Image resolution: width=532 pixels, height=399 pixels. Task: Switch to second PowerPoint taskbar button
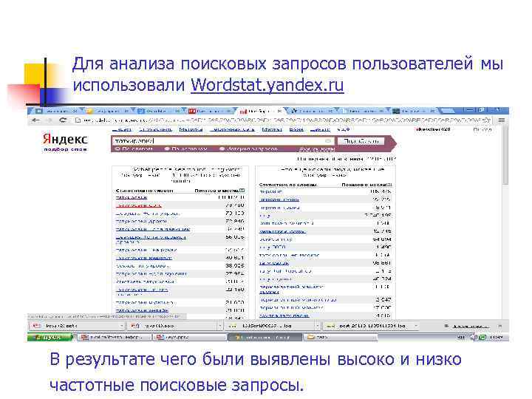[190, 337]
